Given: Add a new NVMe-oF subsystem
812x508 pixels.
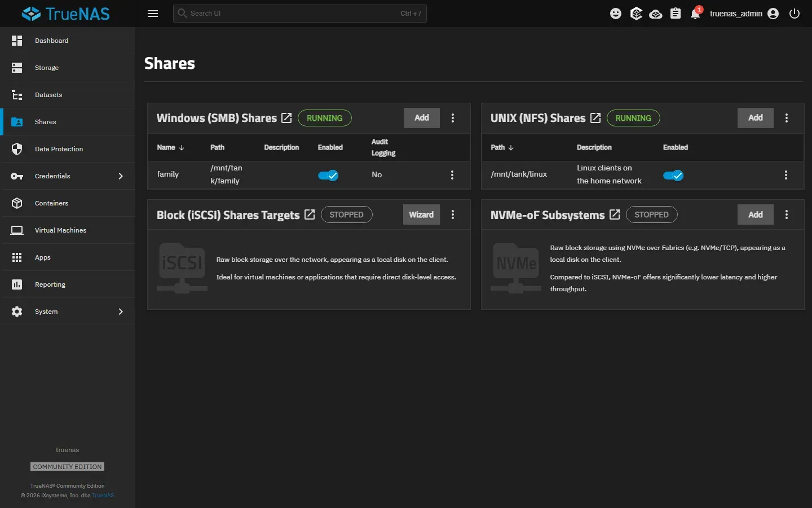Looking at the screenshot, I should click(x=756, y=214).
